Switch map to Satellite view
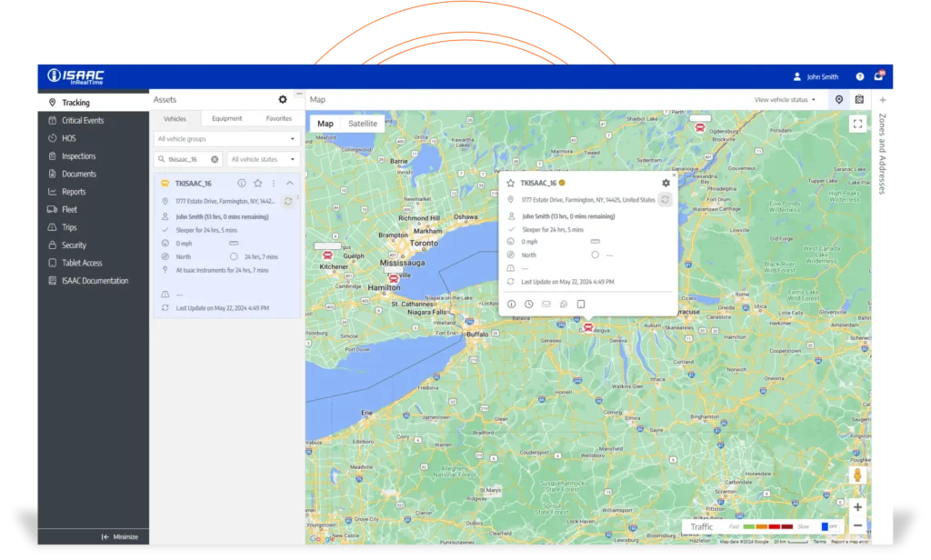The width and height of the screenshot is (931, 560). tap(363, 124)
